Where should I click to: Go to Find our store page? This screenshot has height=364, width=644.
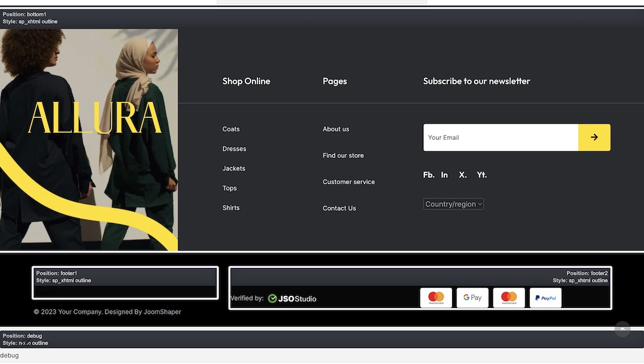click(343, 155)
